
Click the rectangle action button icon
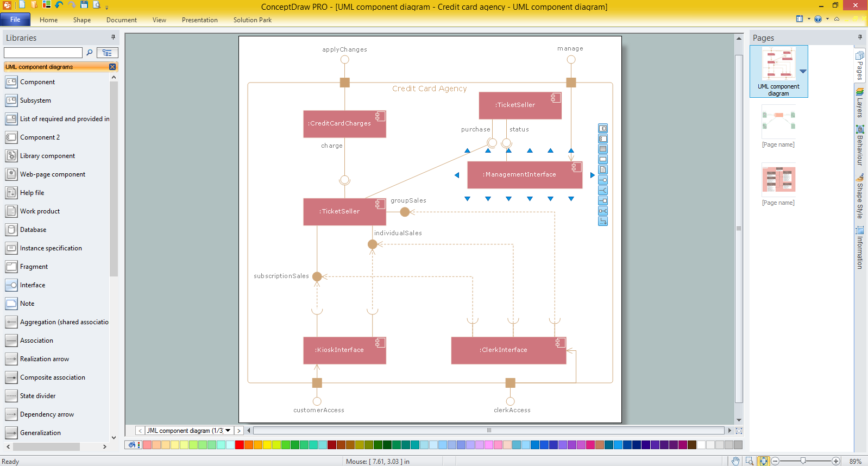[603, 159]
